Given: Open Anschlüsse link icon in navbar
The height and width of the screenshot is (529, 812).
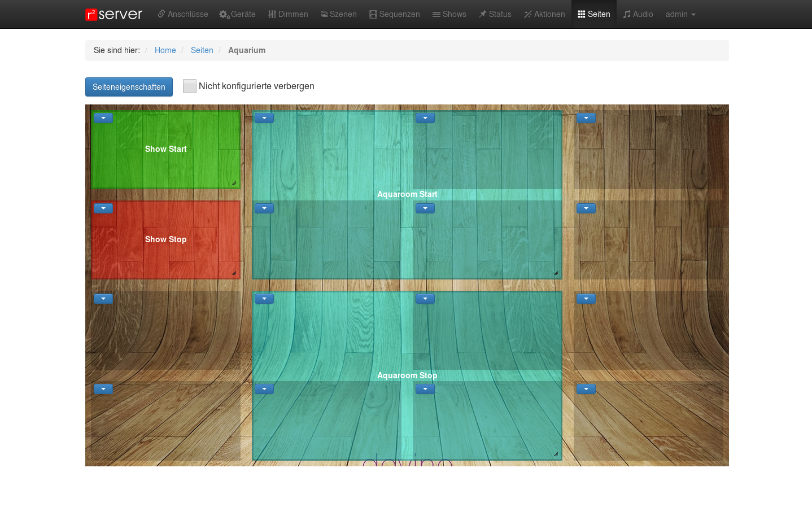Looking at the screenshot, I should click(x=161, y=14).
